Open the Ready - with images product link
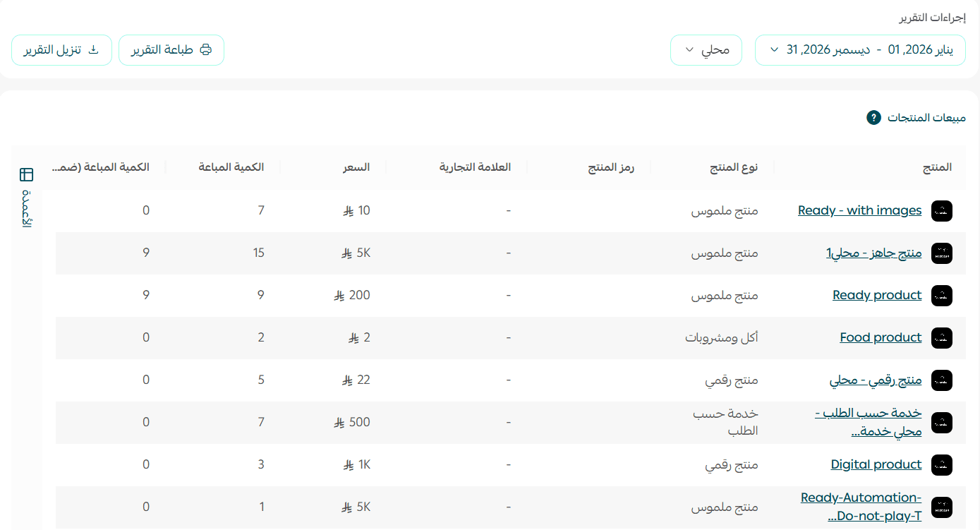This screenshot has width=980, height=530. 859,210
